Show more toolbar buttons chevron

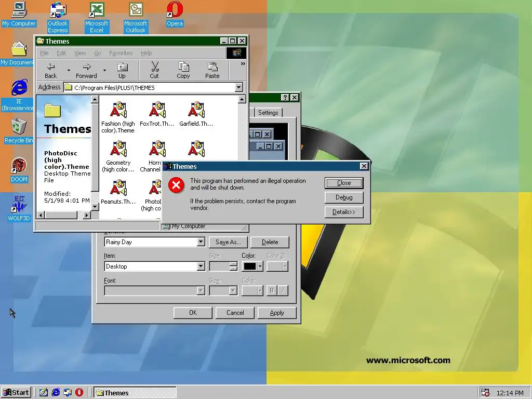click(x=243, y=64)
